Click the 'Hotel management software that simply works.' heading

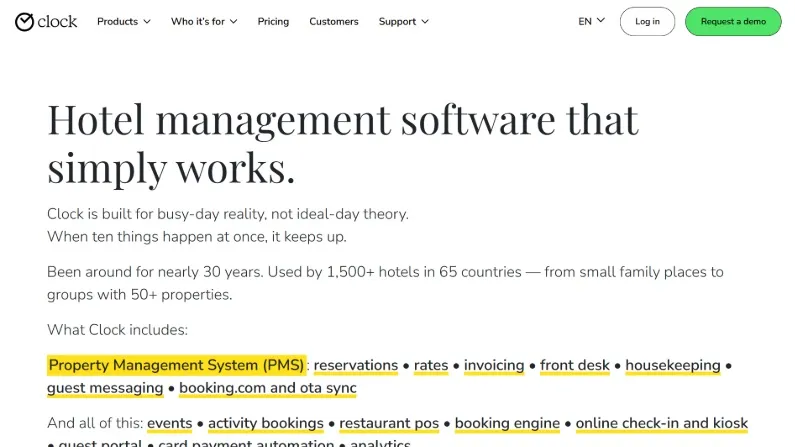[343, 144]
